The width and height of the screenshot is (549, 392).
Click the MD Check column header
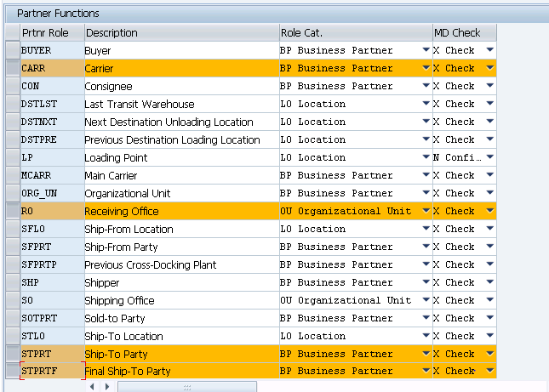464,32
